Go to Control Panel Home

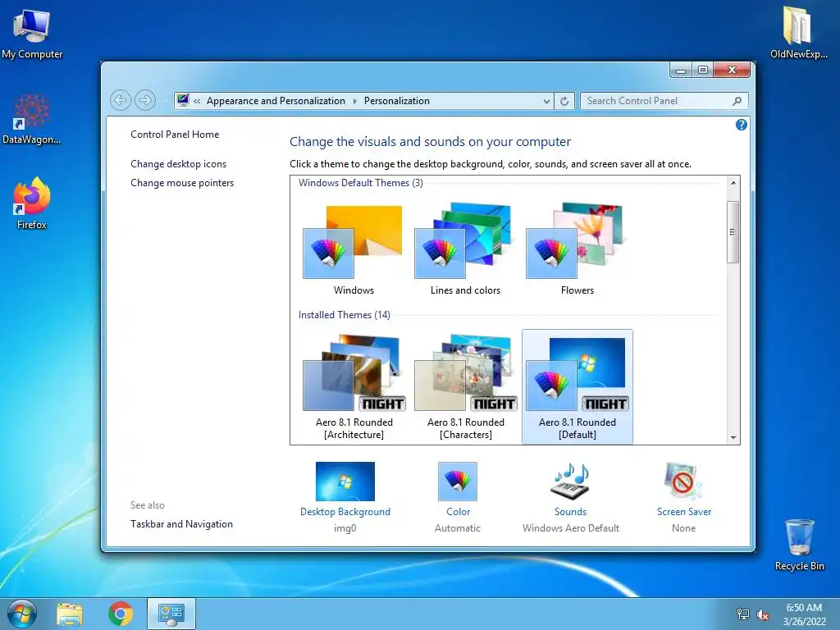tap(175, 135)
